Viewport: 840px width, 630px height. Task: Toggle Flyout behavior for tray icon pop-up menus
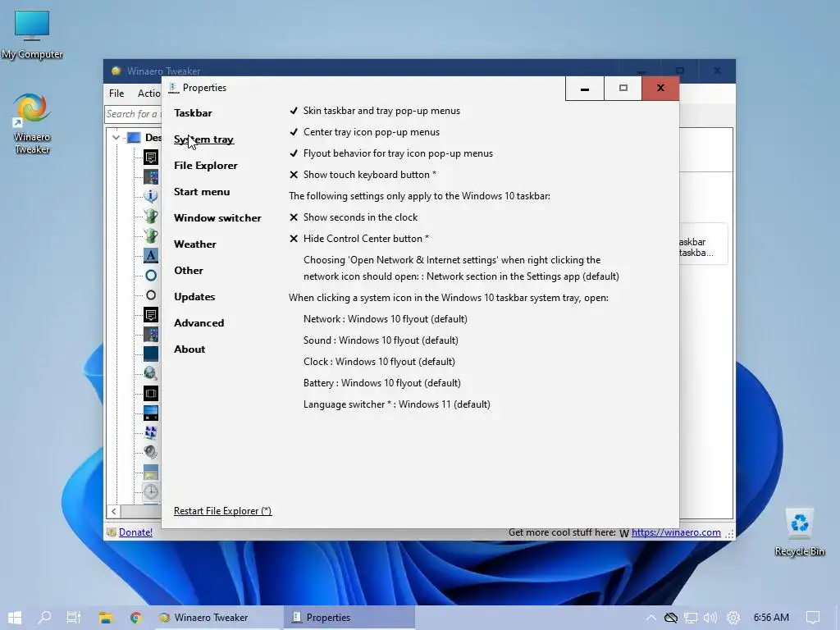tap(391, 153)
